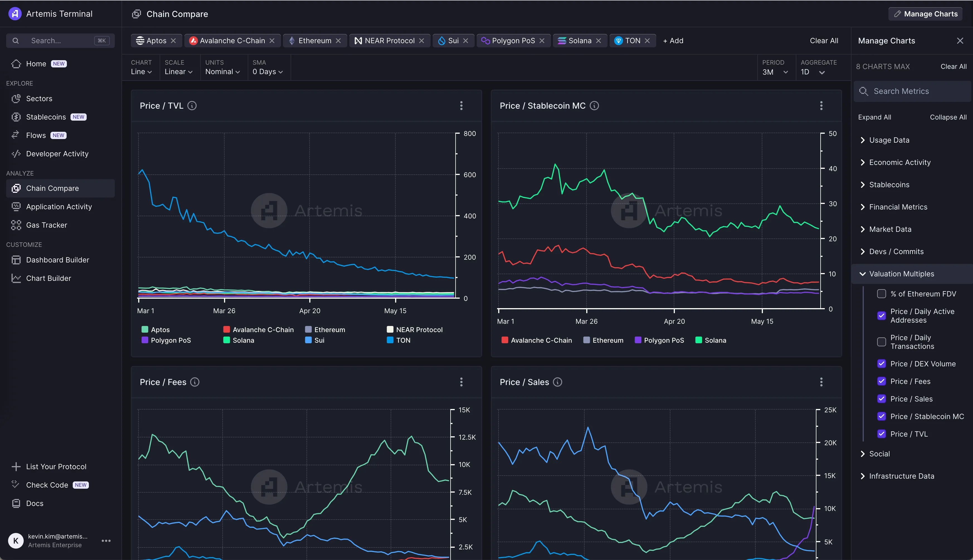The width and height of the screenshot is (973, 560).
Task: Uncheck the Price / TVL checkbox
Action: 882,434
